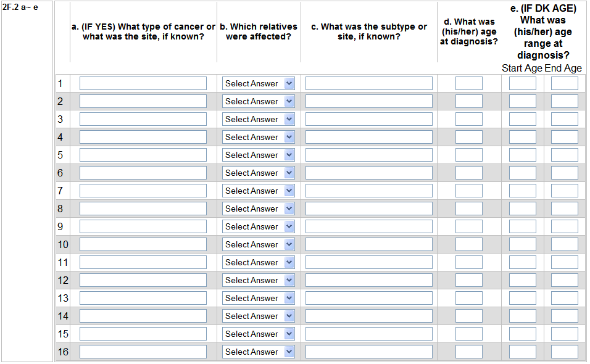
Task: Expand the Select Answer dropdown in row 4
Action: (x=259, y=137)
